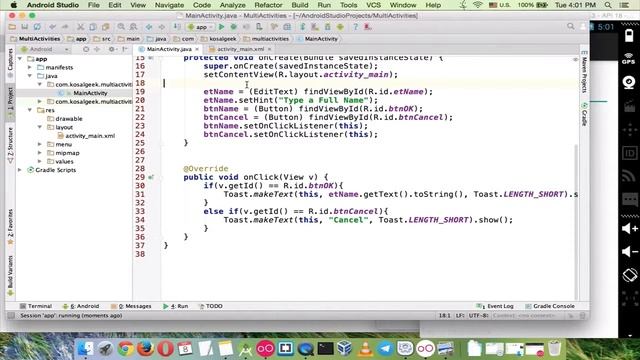Click the editor vertical scrollbar
Viewport: 640px width, 360px height.
click(x=576, y=222)
